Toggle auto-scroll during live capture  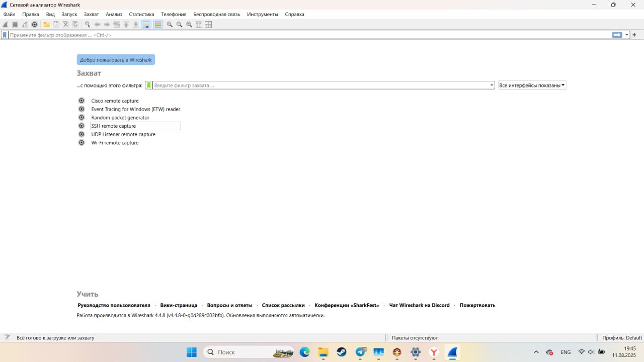point(146,24)
